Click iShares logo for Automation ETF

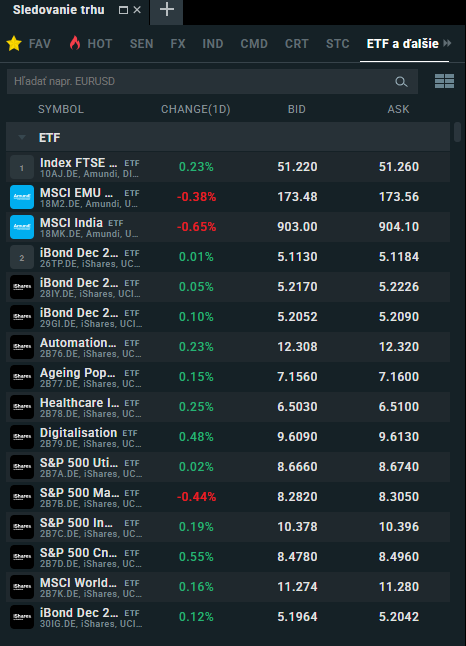[x=22, y=347]
